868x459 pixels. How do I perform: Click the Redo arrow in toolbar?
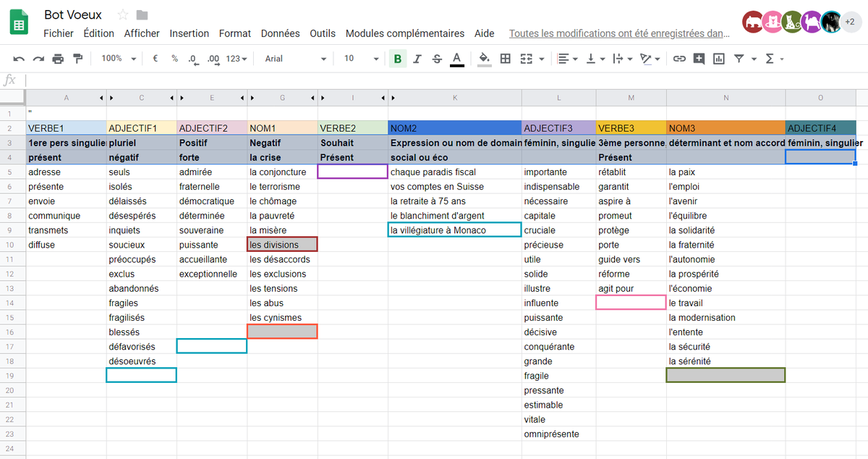[38, 59]
